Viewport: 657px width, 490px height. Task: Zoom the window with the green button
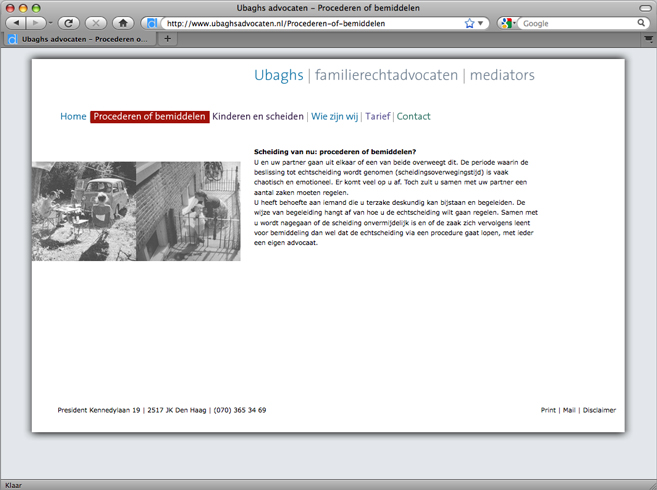[36, 8]
